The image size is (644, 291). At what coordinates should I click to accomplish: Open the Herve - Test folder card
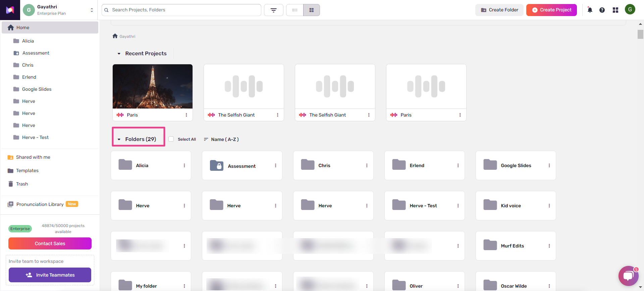click(x=425, y=206)
